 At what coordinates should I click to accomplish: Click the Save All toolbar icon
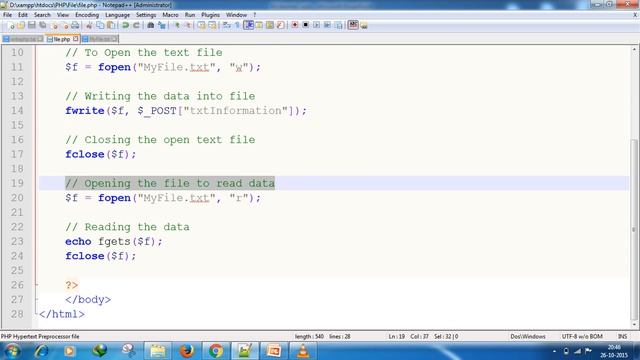coord(42,25)
